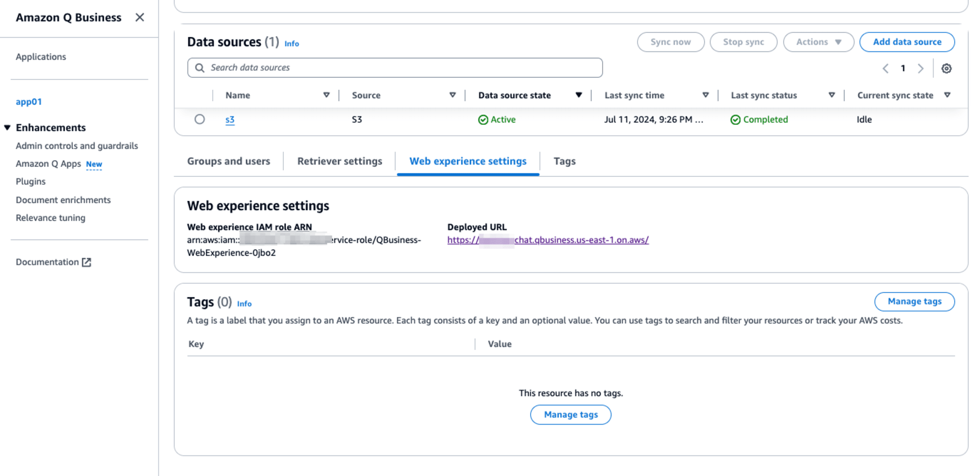980x476 pixels.
Task: Open Tags Info link
Action: 244,304
